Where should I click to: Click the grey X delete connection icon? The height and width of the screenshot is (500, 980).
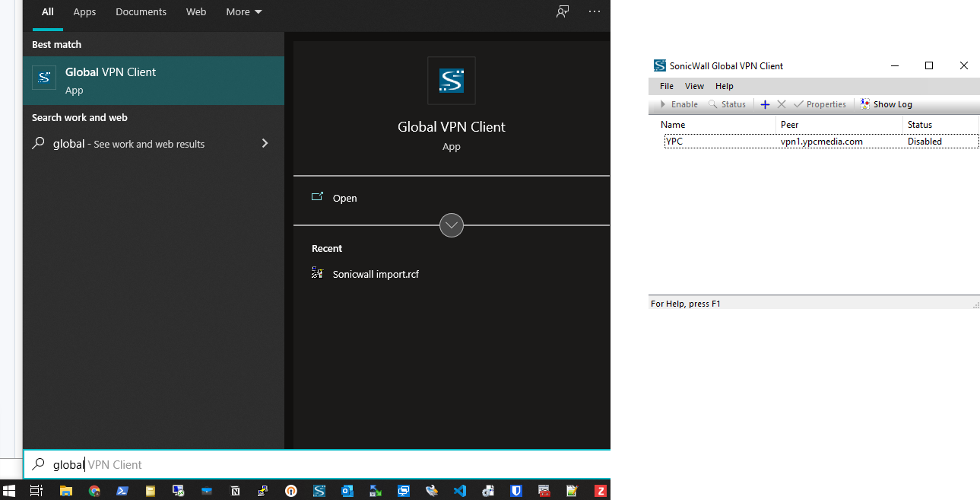click(782, 104)
